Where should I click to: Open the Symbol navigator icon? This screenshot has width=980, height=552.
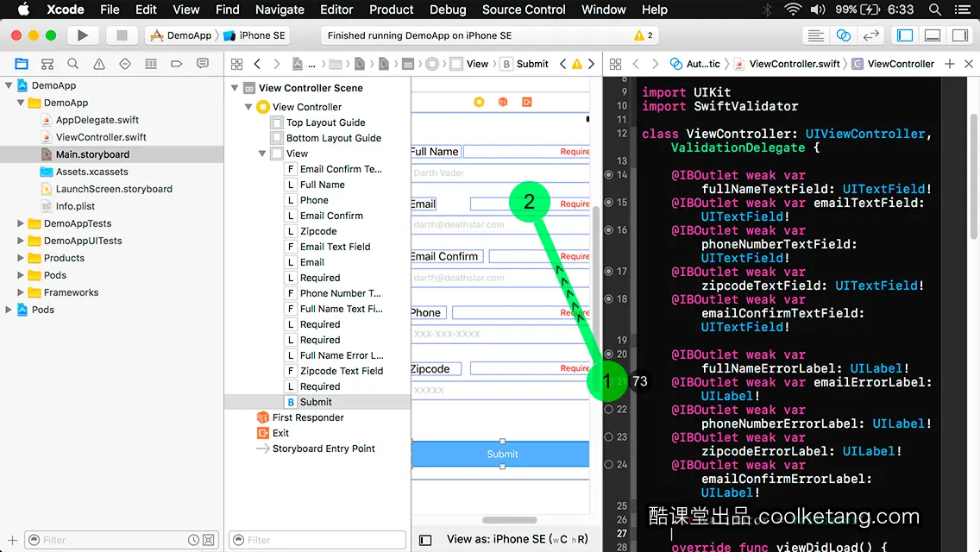(x=47, y=64)
